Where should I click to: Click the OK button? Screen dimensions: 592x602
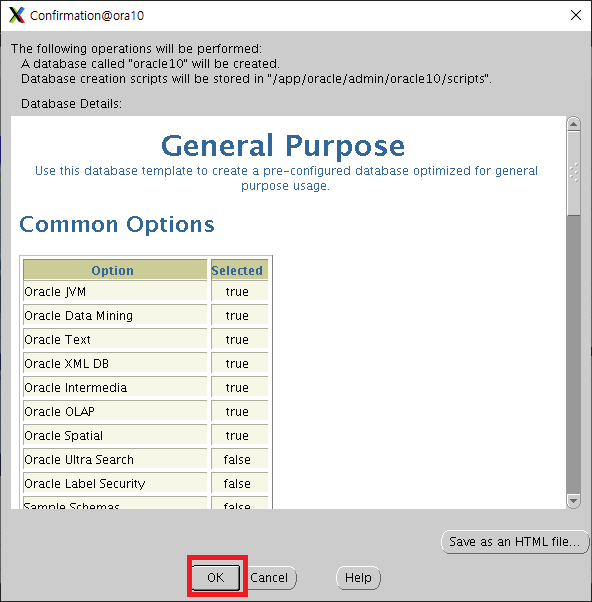coord(216,577)
